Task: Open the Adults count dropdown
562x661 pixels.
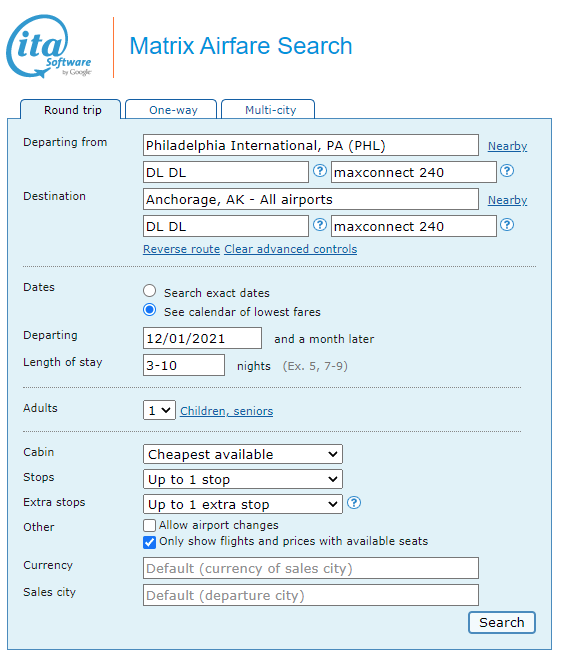Action: (x=159, y=410)
